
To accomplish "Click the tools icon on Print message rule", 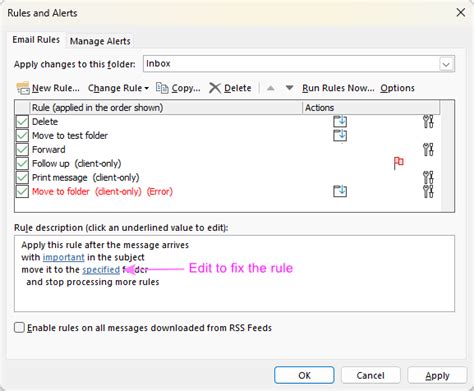I will click(428, 177).
